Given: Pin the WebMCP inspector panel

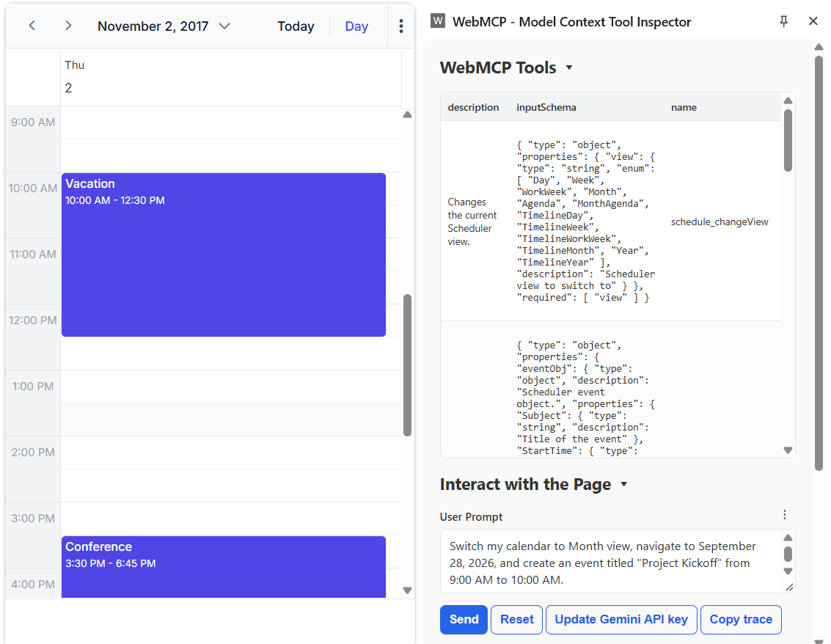Looking at the screenshot, I should click(x=784, y=21).
